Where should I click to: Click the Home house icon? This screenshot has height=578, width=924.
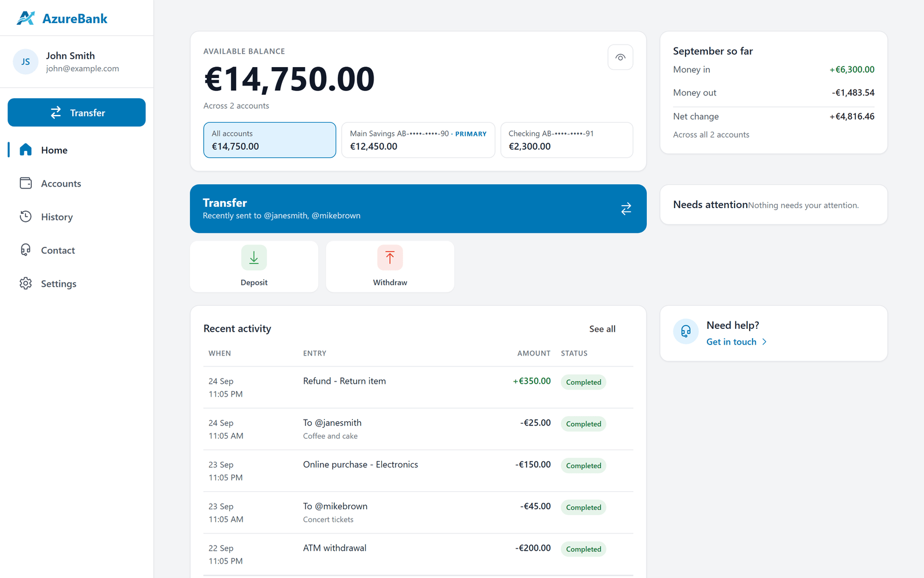click(25, 150)
